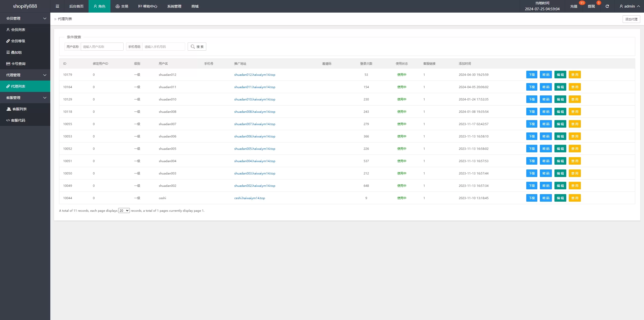Click the 充值 notification badge item
644x320 pixels.
pyautogui.click(x=574, y=6)
